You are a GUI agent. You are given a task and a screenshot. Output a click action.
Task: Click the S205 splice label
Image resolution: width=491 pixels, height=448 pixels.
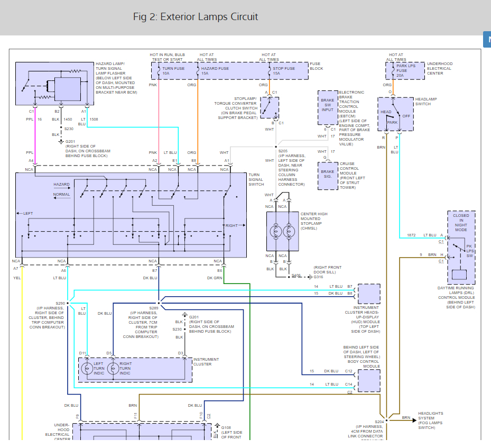coord(283,151)
